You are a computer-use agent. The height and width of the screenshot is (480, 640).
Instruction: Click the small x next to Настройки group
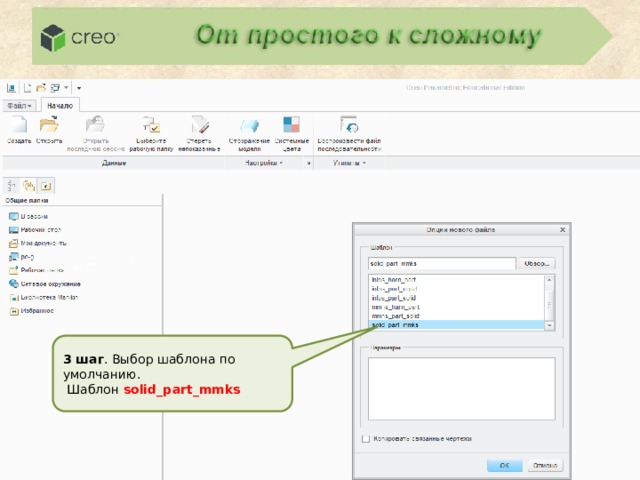(x=309, y=163)
